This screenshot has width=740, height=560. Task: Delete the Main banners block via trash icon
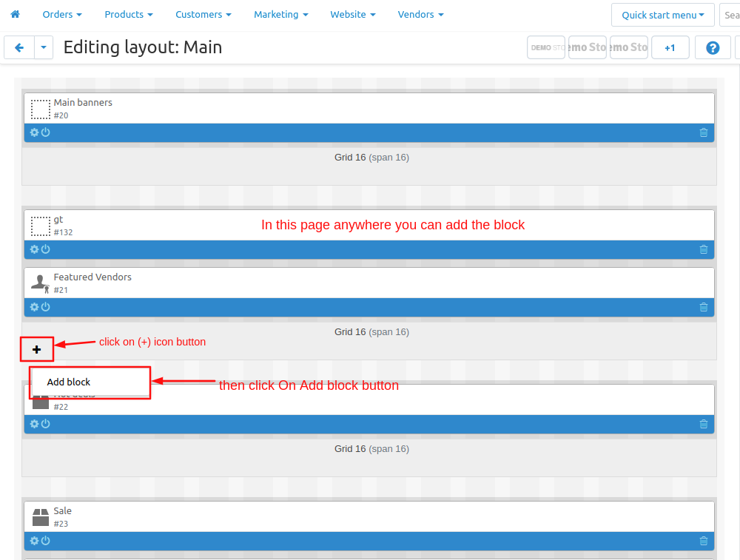tap(703, 132)
